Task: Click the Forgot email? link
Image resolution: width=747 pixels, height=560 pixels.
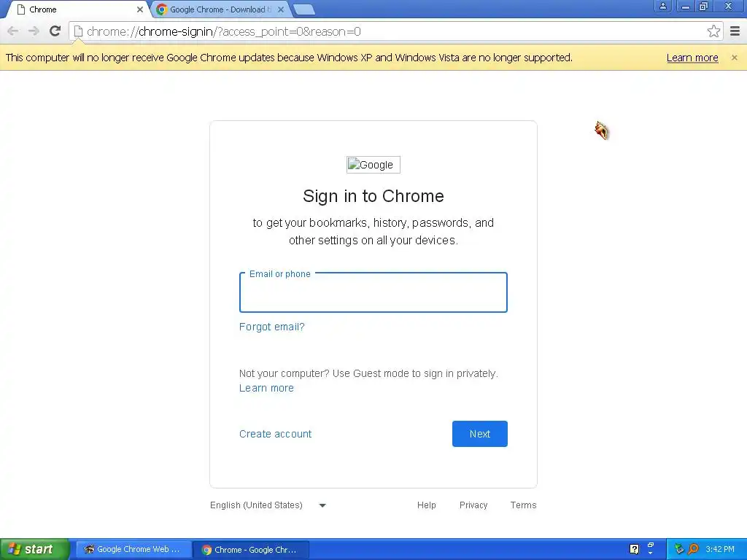Action: [x=271, y=327]
